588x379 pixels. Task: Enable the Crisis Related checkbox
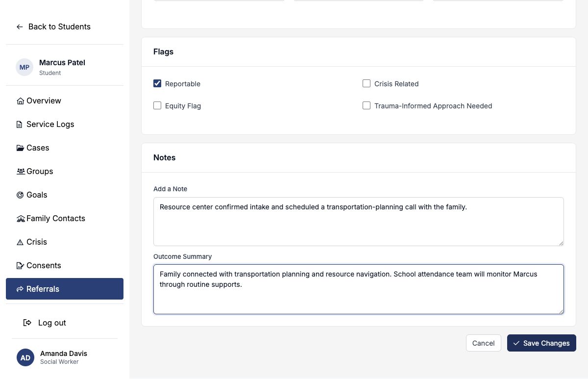click(367, 83)
